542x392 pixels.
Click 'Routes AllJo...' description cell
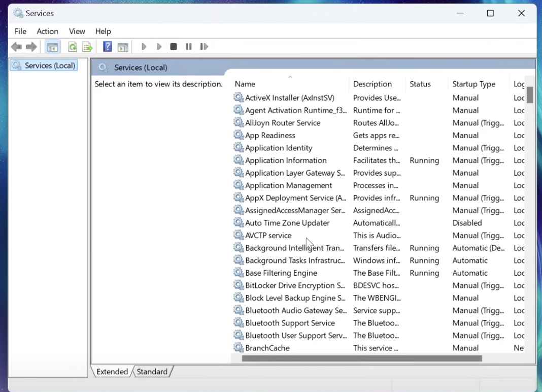coord(376,123)
